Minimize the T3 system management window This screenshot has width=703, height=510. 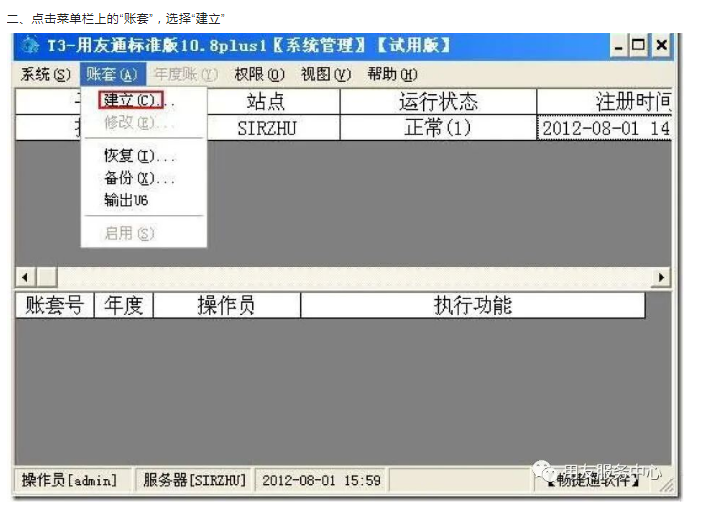point(618,45)
